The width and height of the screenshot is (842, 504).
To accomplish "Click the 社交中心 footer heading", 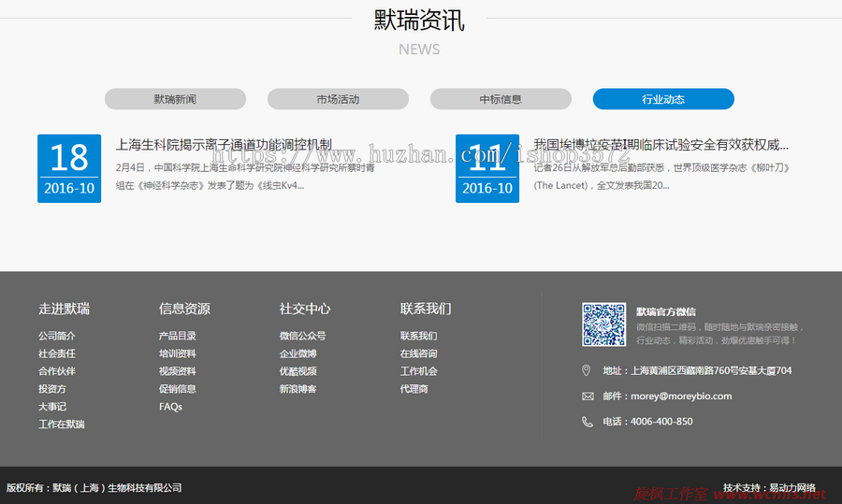I will click(x=305, y=309).
